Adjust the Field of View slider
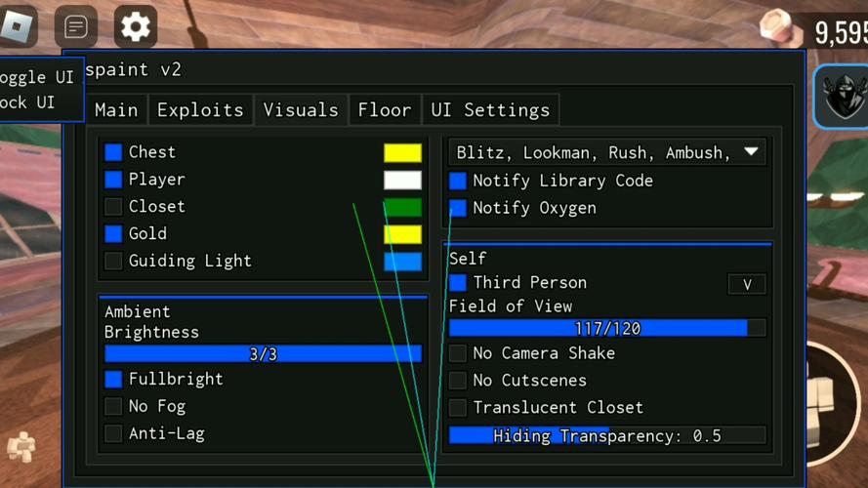 [607, 328]
